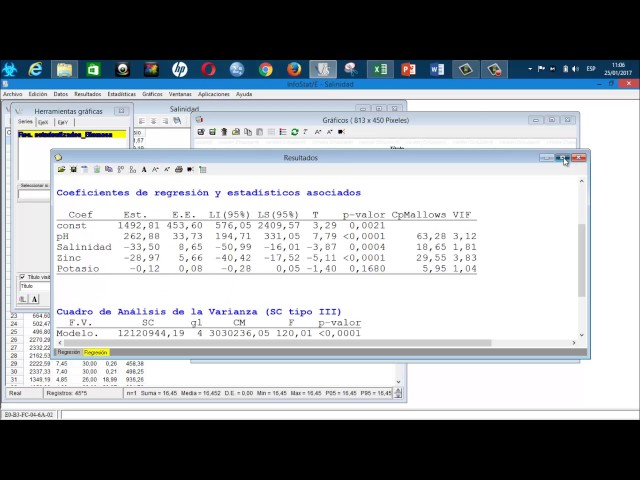Open file icon in Resultados toolbar
640x480 pixels.
(61, 169)
